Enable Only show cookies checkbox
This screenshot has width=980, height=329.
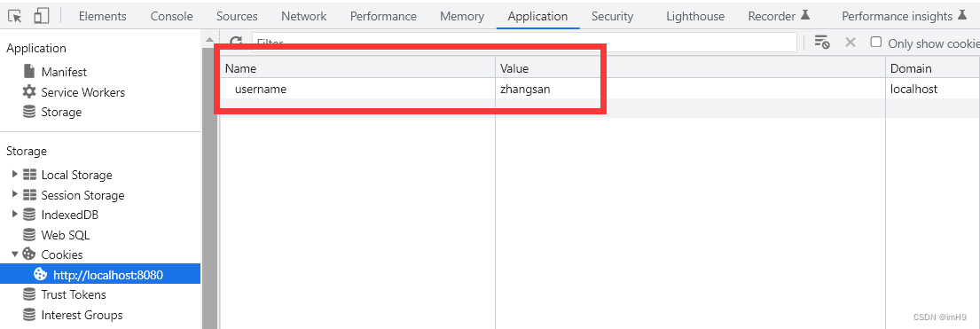coord(876,43)
